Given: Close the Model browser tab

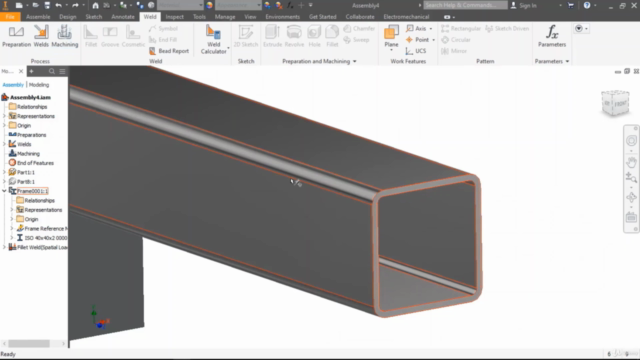Looking at the screenshot, I should (21, 71).
